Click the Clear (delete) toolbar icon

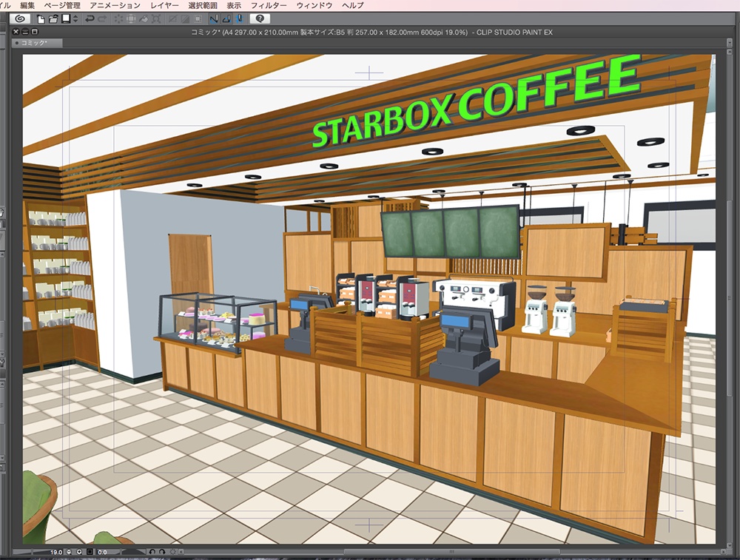118,19
